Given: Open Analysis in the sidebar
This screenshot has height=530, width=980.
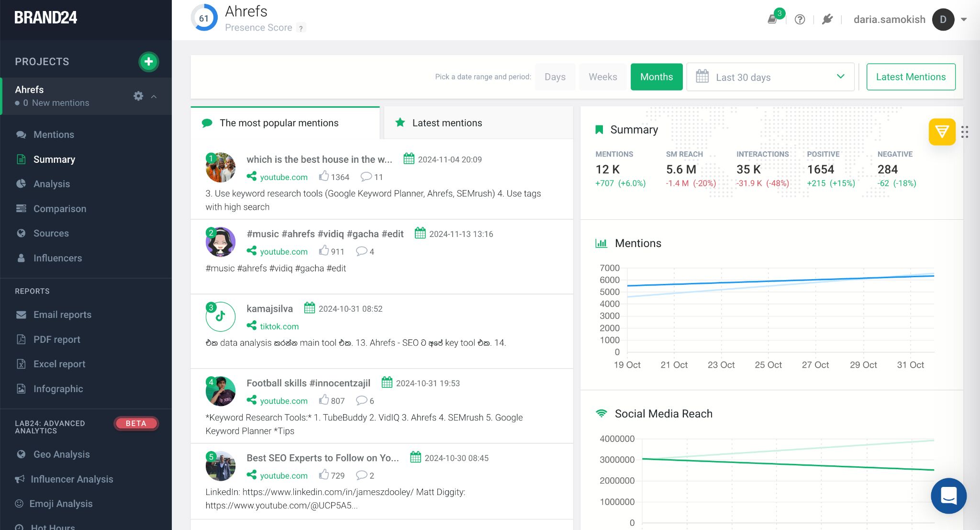Looking at the screenshot, I should (x=52, y=184).
